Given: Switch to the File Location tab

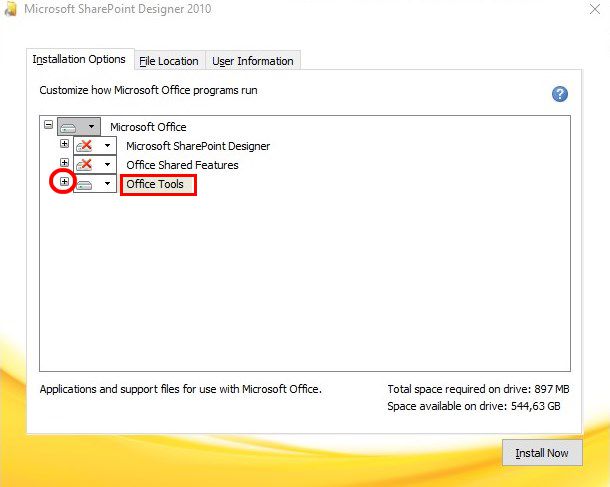Looking at the screenshot, I should click(x=169, y=61).
